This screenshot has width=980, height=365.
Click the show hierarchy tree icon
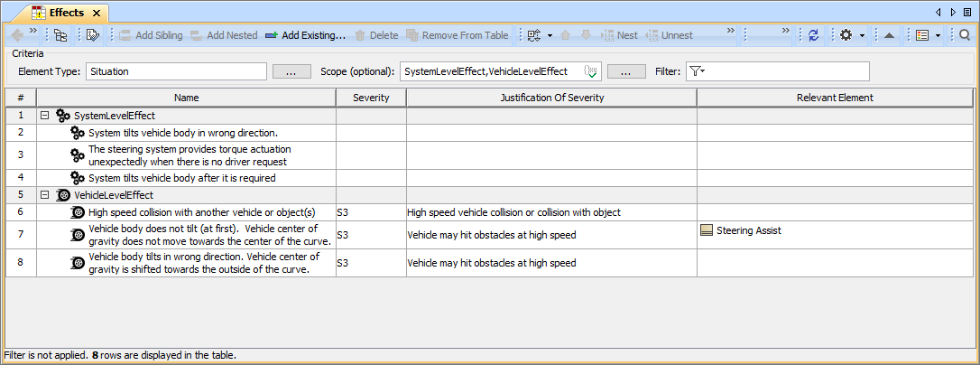60,35
